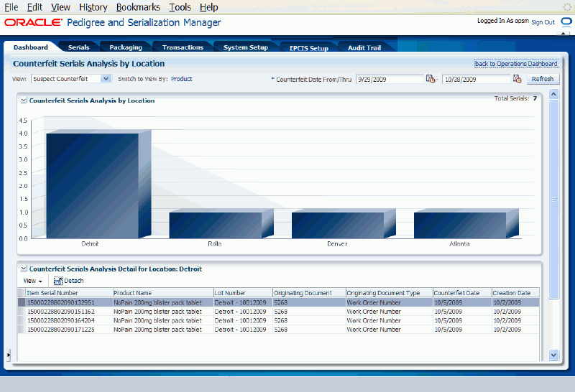This screenshot has height=392, width=575.
Task: Open the History menu
Action: pos(93,7)
